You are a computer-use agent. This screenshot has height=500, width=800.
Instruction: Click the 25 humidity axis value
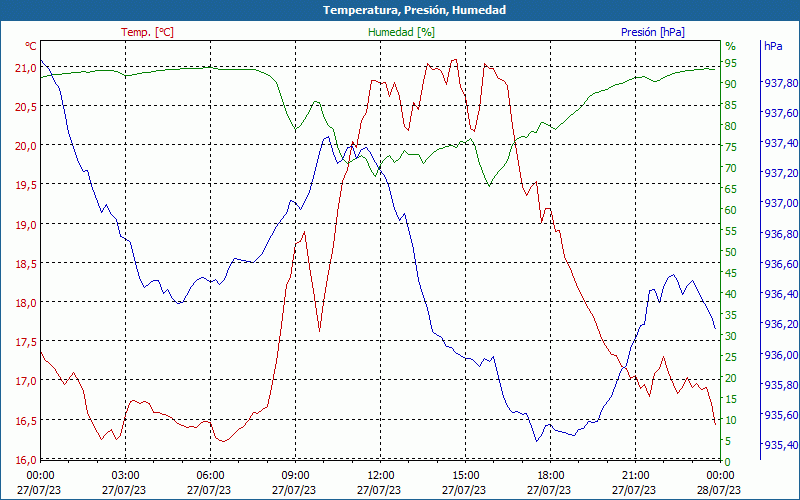pyautogui.click(x=731, y=357)
